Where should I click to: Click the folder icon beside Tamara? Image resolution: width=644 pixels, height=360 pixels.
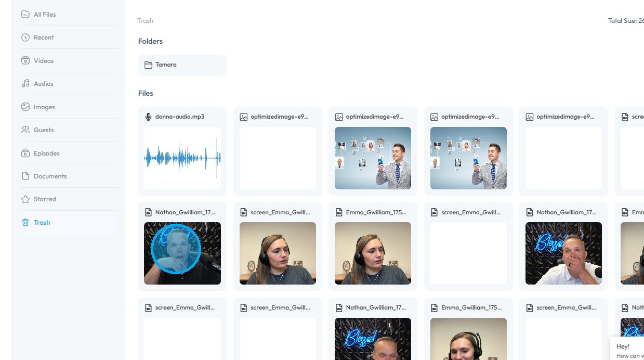(x=148, y=65)
